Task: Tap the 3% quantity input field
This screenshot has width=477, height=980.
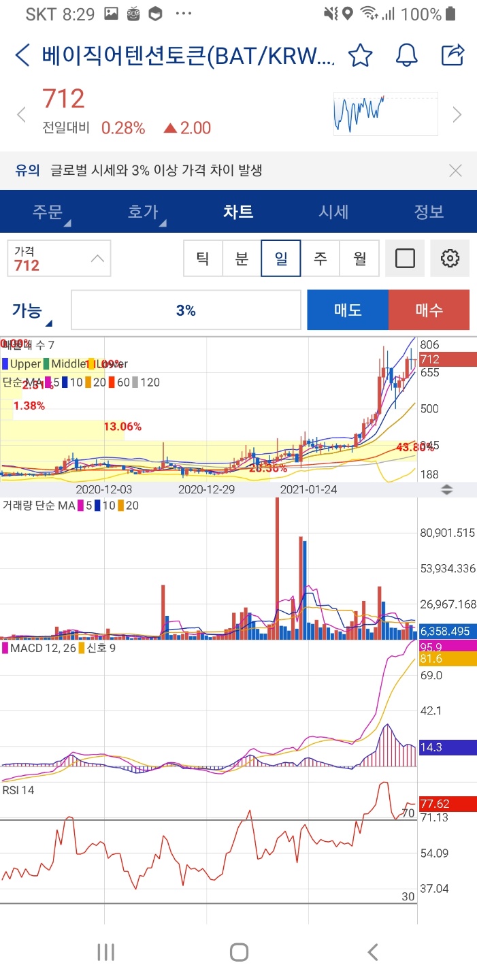Action: [x=186, y=310]
